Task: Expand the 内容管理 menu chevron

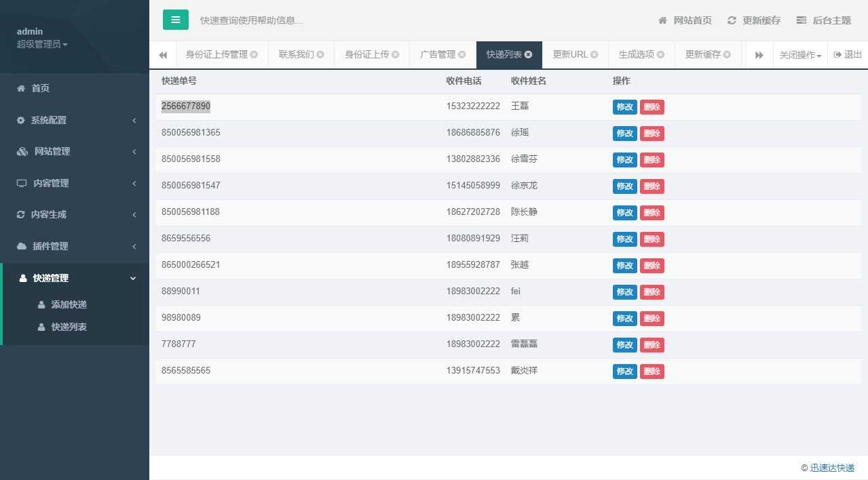Action: (134, 183)
